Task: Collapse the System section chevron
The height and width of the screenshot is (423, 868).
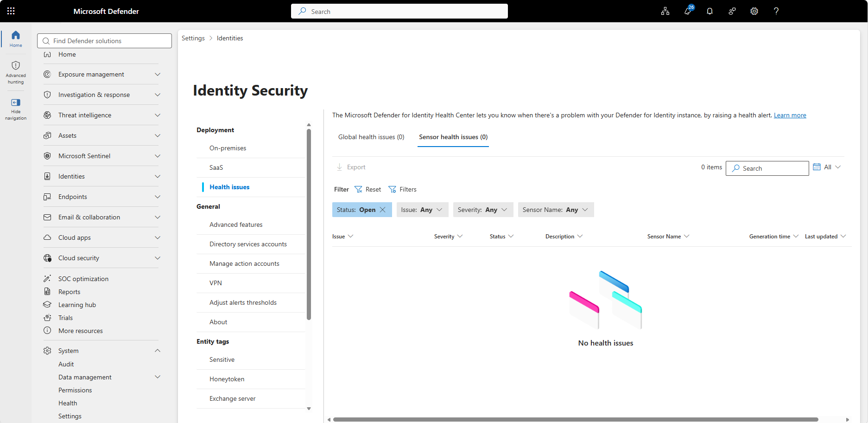Action: click(x=158, y=351)
